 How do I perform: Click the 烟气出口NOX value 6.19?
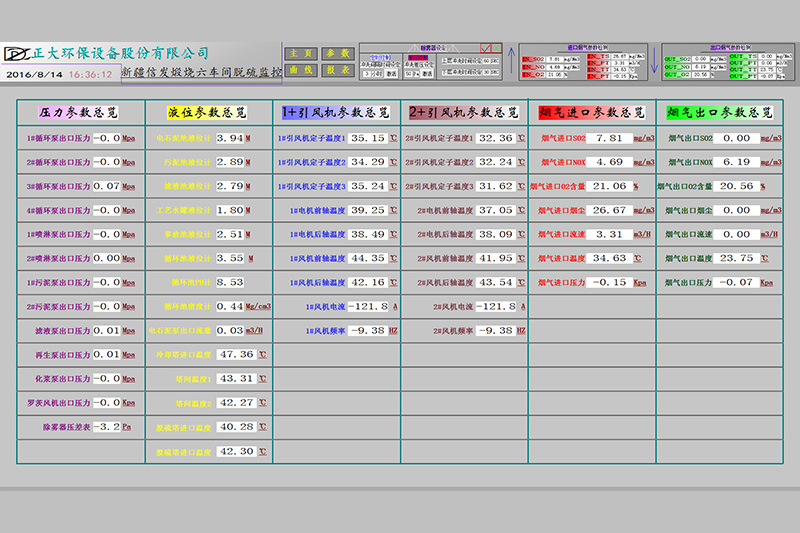736,162
